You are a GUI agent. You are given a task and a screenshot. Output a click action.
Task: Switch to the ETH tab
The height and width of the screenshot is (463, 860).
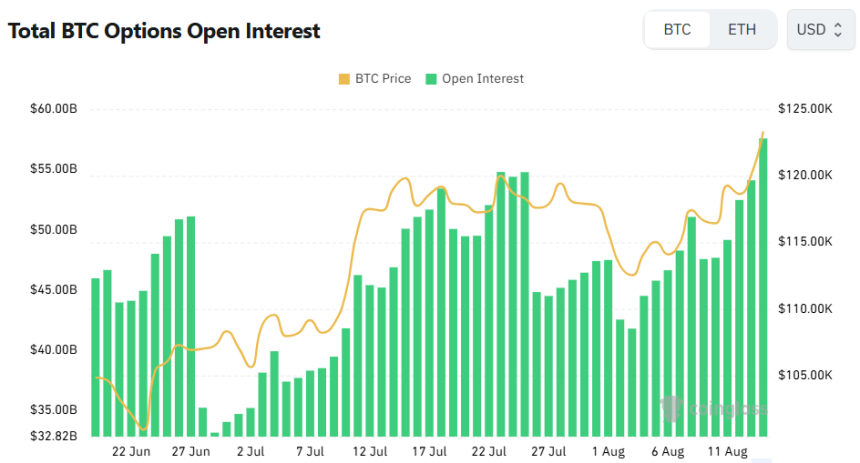(742, 30)
